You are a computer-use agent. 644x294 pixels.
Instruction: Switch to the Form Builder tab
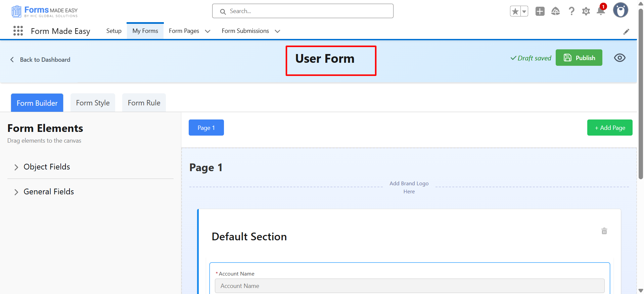pos(37,103)
